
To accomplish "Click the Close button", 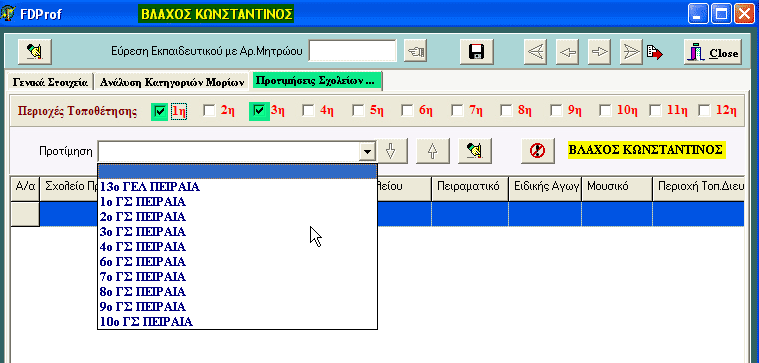I will (x=713, y=52).
